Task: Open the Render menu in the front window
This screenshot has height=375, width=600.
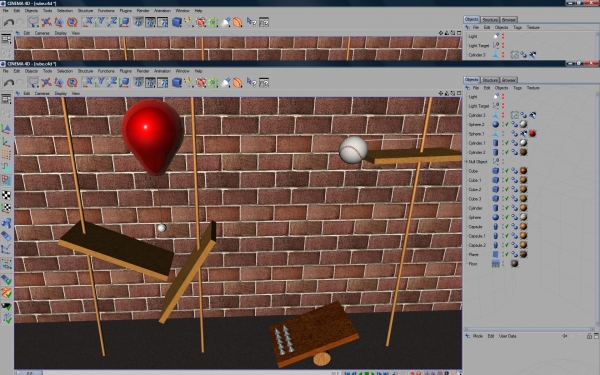Action: pyautogui.click(x=143, y=71)
